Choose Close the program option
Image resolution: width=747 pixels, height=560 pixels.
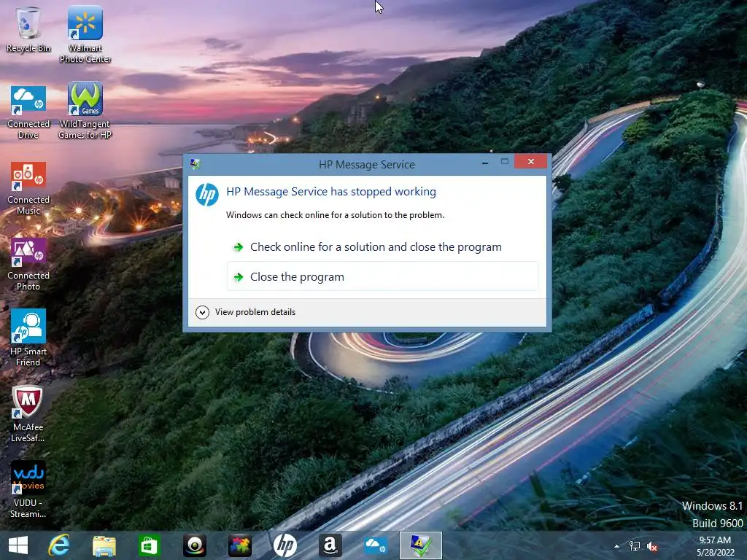[382, 276]
